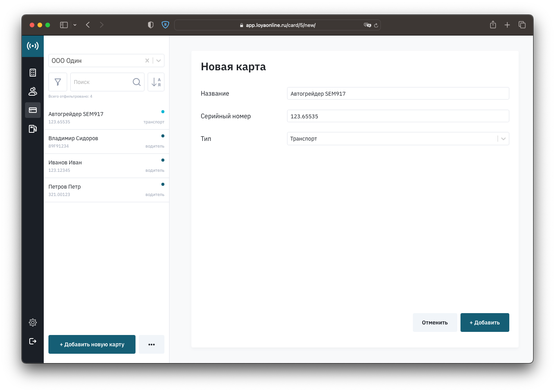Toggle the Safari sidebar button
This screenshot has width=555, height=392.
64,25
